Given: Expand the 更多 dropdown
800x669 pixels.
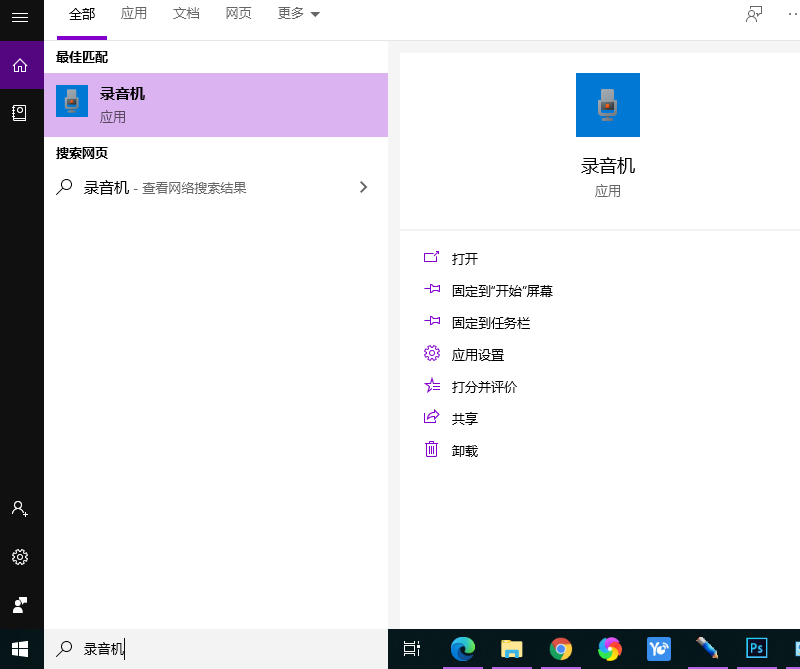Looking at the screenshot, I should pos(298,14).
